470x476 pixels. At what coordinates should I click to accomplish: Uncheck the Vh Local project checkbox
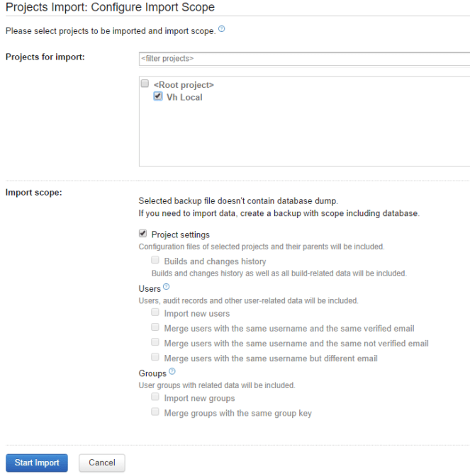pos(157,96)
